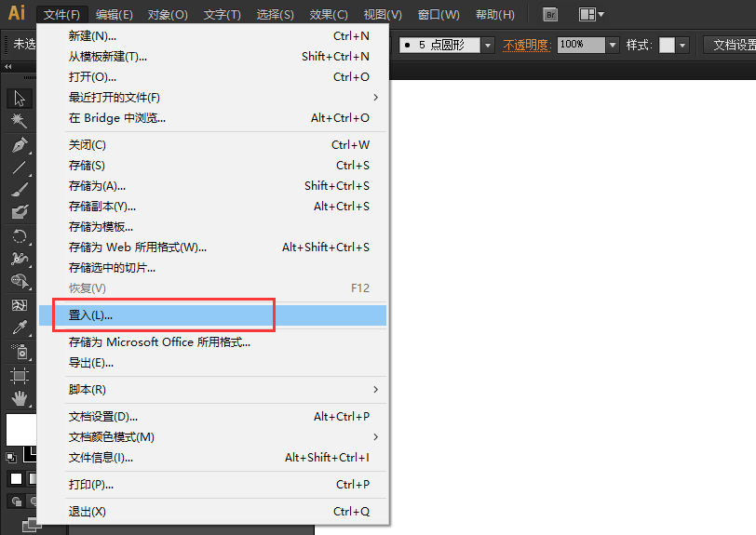This screenshot has width=756, height=535.
Task: Open the opacity percentage dropdown arrow
Action: coord(613,46)
